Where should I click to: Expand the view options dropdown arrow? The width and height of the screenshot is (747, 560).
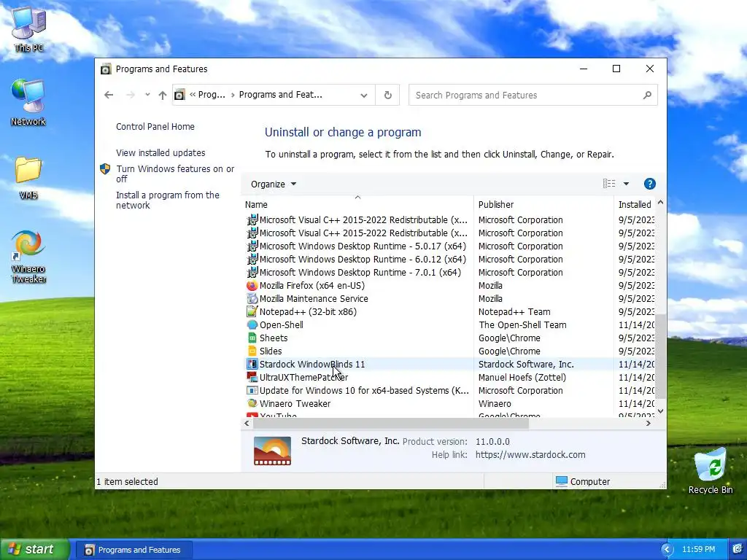626,184
